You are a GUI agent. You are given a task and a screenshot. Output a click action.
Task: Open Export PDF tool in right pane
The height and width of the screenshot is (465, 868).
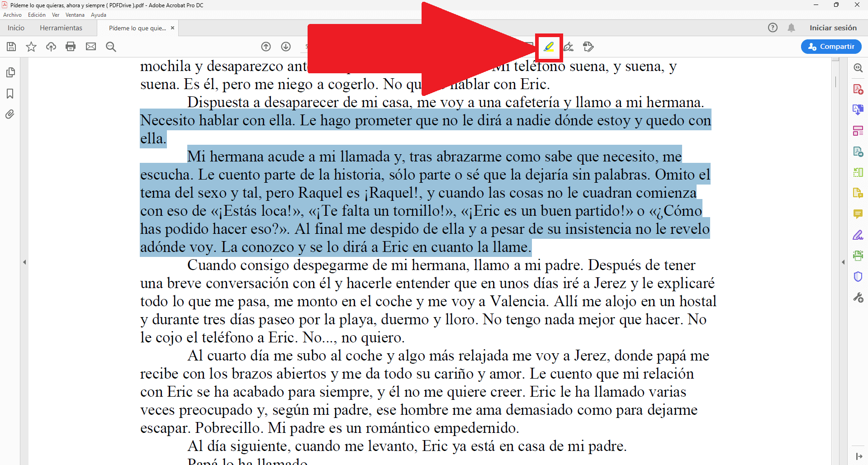pos(858,152)
